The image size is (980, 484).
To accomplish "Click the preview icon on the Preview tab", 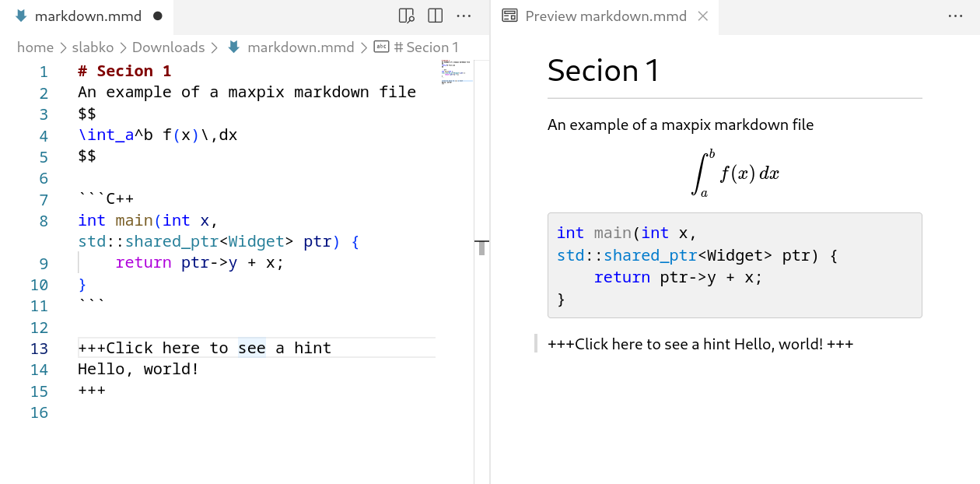I will (x=509, y=16).
